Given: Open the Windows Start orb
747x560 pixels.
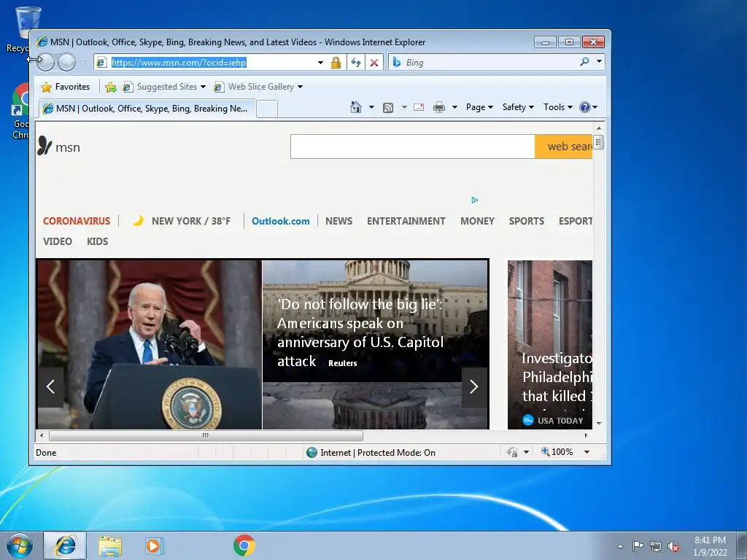Looking at the screenshot, I should tap(20, 545).
